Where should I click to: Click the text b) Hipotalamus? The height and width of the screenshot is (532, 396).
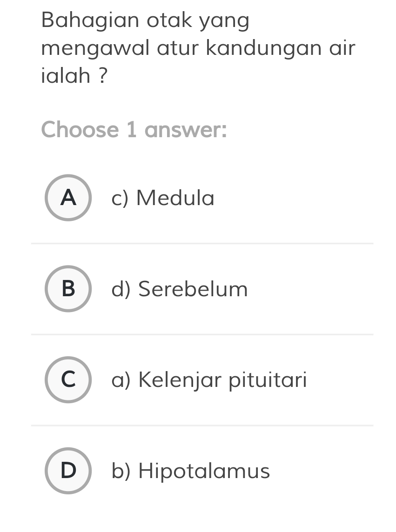click(191, 471)
